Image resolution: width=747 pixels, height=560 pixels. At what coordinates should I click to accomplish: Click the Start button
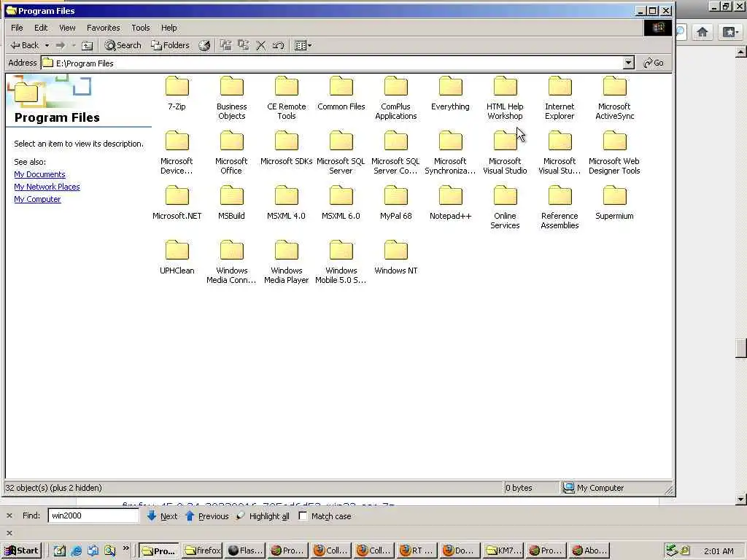[x=21, y=551]
